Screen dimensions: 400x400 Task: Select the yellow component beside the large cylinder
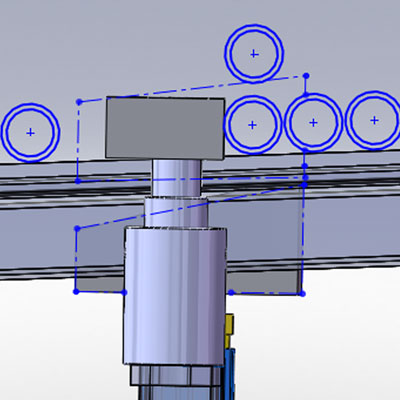[229, 330]
